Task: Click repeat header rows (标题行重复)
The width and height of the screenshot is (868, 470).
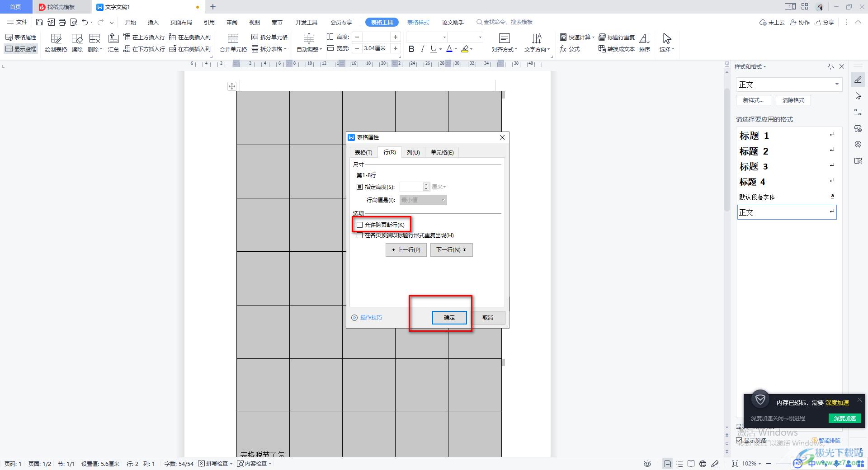Action: 617,37
